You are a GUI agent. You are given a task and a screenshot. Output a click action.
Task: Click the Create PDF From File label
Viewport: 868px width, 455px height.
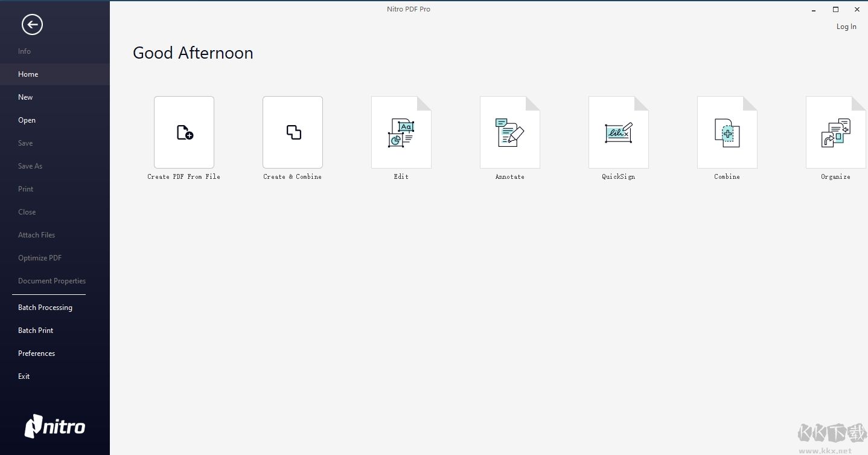[x=184, y=176]
